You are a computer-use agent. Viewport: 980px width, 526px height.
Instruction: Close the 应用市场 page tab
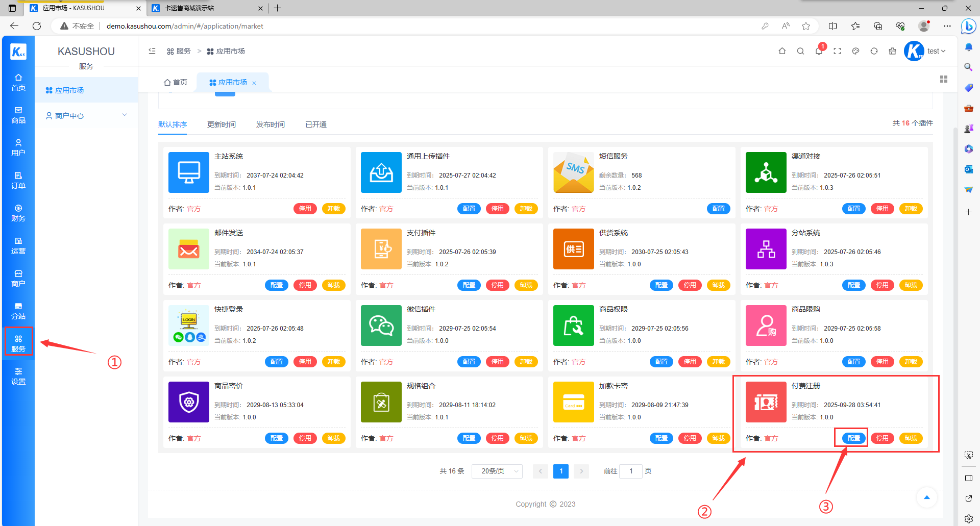pyautogui.click(x=254, y=83)
